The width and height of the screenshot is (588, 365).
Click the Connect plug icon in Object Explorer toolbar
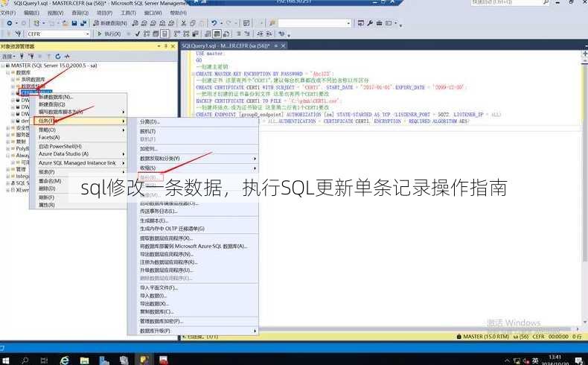22,57
